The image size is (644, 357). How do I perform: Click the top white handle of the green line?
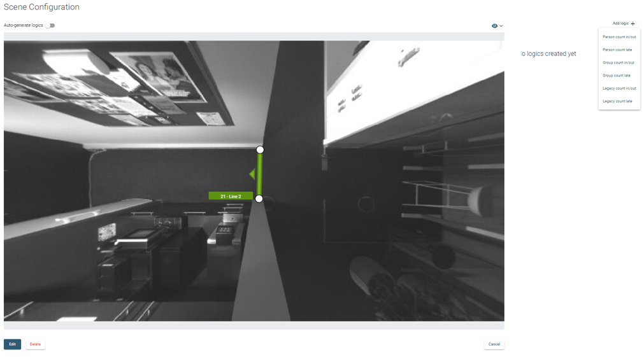coord(260,150)
